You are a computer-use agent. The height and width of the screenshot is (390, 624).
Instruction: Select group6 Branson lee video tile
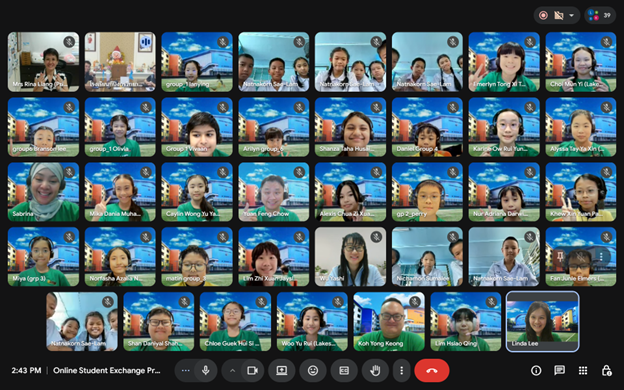click(43, 127)
